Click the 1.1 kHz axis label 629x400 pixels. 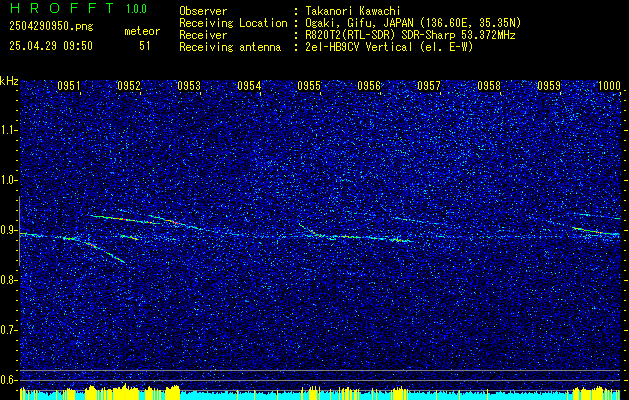[8, 130]
